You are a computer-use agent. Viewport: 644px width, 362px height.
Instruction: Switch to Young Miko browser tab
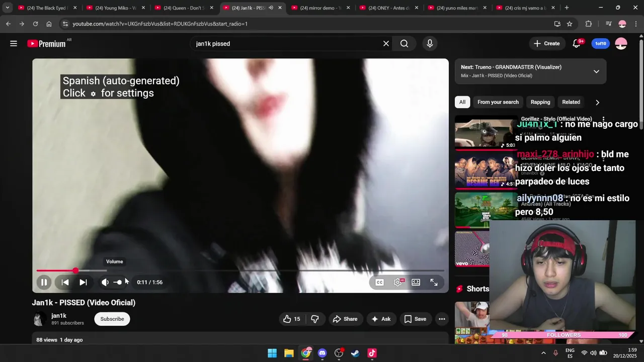[115, 8]
